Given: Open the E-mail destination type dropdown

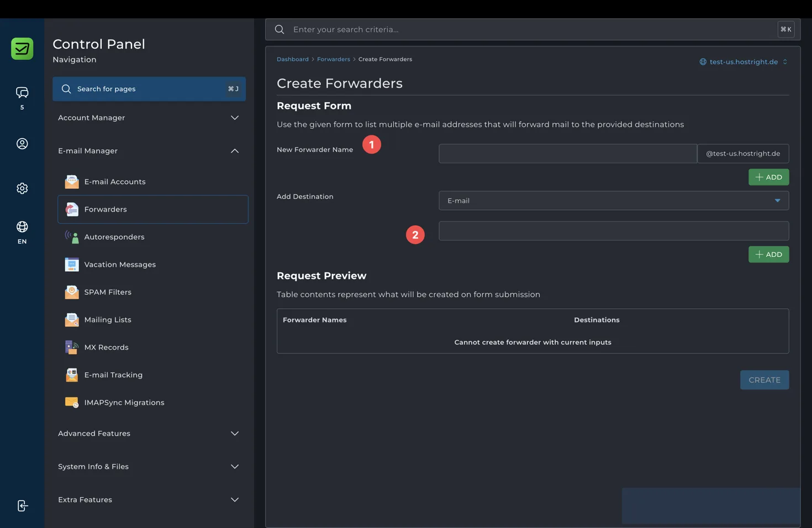Looking at the screenshot, I should point(614,200).
